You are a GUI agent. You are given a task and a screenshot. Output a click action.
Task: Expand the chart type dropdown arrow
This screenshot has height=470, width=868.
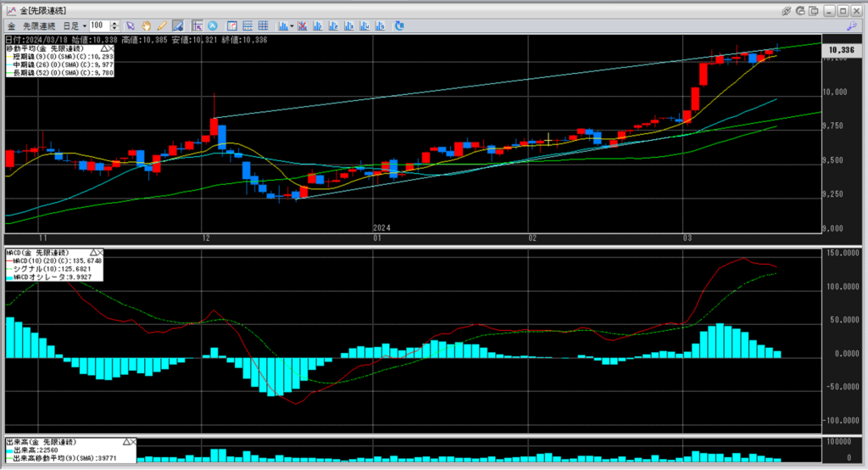click(292, 25)
